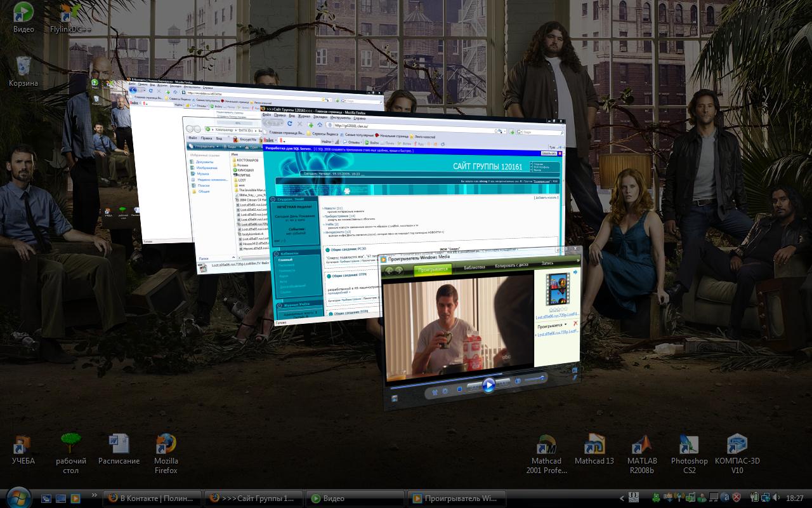Launch the КОМПАС-3D V10 shortcut
The image size is (812, 508).
tap(737, 454)
